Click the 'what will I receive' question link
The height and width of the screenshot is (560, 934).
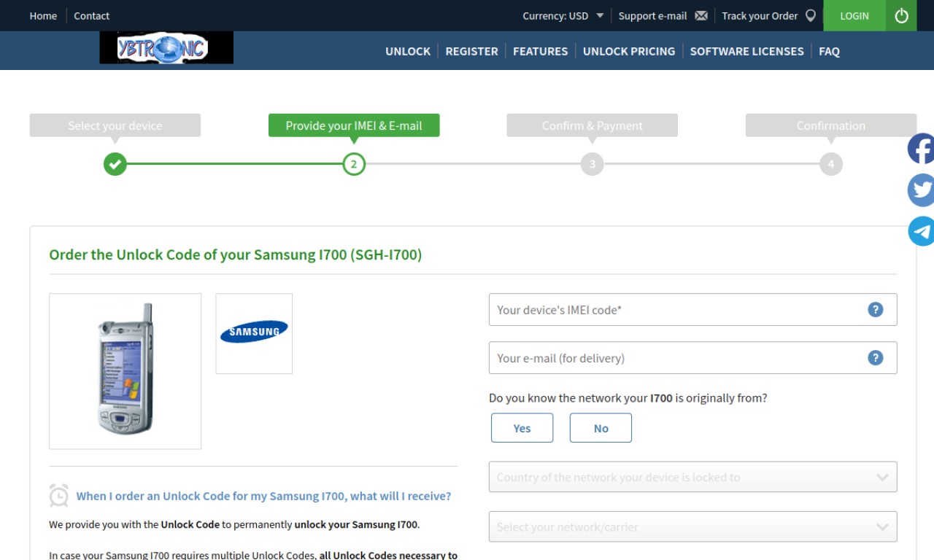pos(263,496)
